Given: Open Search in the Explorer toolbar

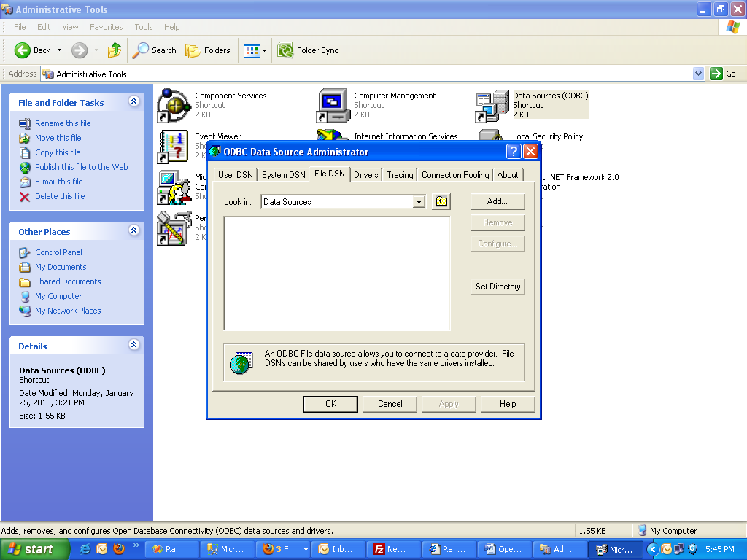Looking at the screenshot, I should [x=155, y=50].
